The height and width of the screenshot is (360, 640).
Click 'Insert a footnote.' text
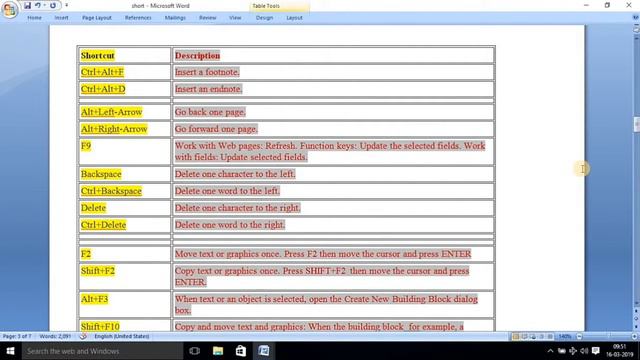click(207, 72)
